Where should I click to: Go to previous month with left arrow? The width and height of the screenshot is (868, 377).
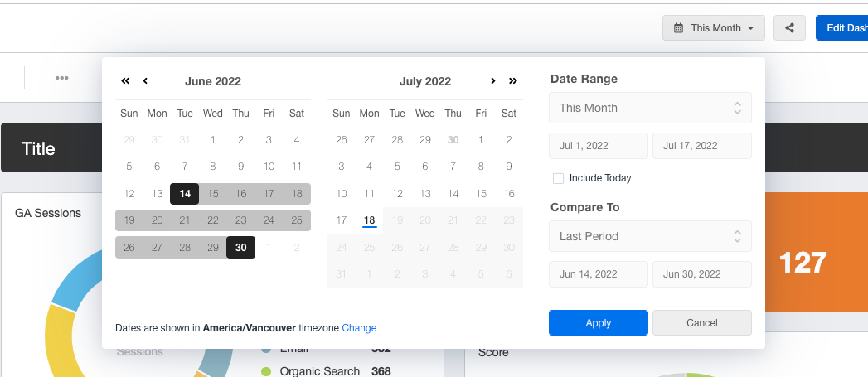(145, 81)
